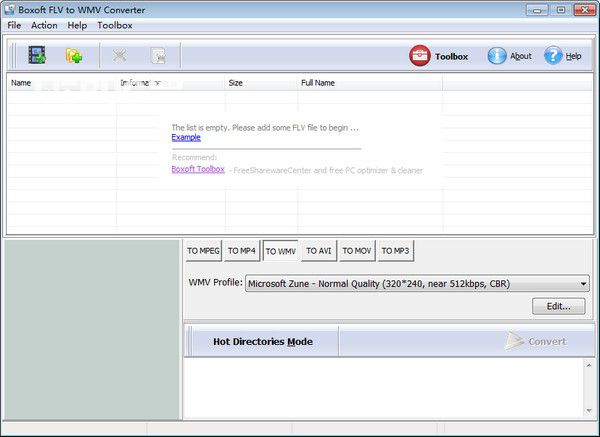The image size is (600, 437).
Task: Click the Toolbox text label in toolbar
Action: click(x=452, y=57)
